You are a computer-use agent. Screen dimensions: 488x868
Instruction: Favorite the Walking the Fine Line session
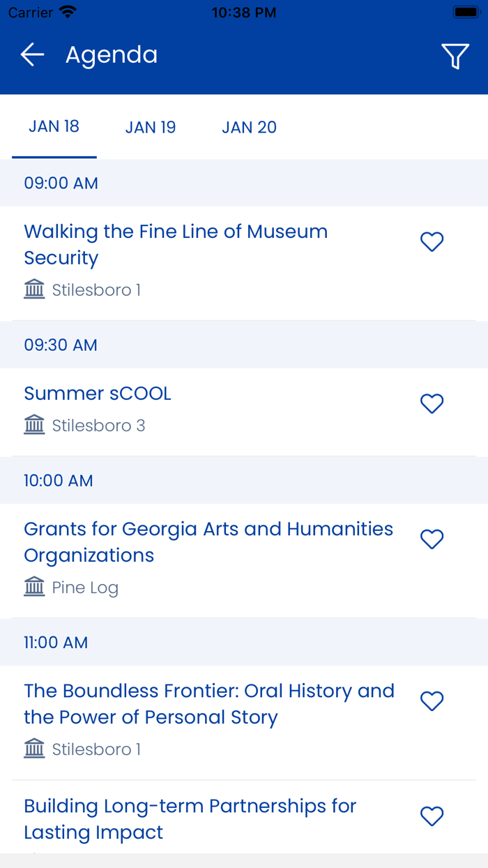click(x=432, y=242)
